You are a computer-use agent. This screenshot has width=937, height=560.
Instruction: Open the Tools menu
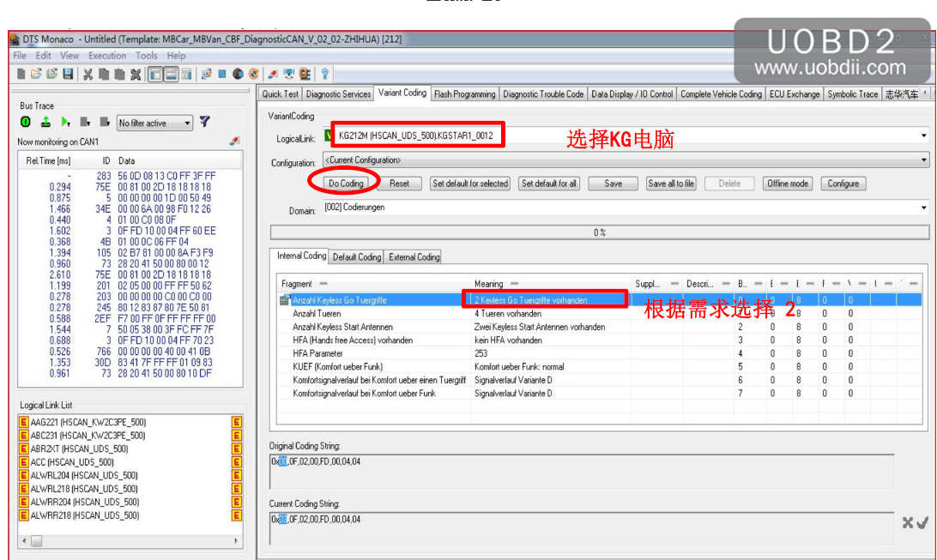tap(147, 56)
